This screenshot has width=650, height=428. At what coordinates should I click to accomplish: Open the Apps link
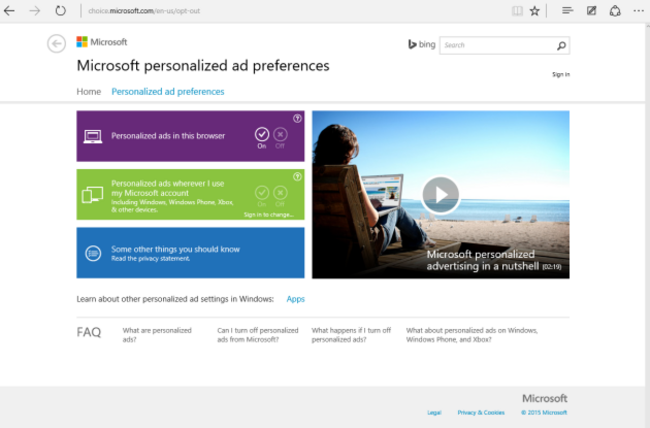(296, 299)
